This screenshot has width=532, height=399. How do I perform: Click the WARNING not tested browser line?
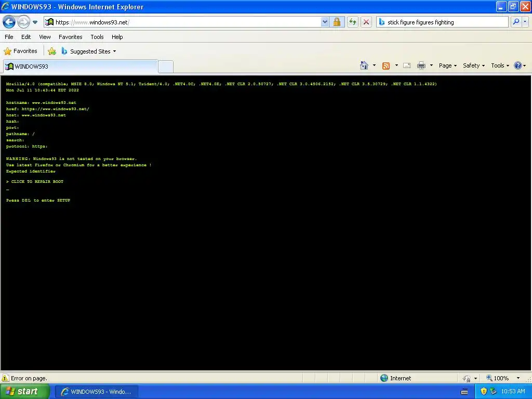[x=71, y=159]
